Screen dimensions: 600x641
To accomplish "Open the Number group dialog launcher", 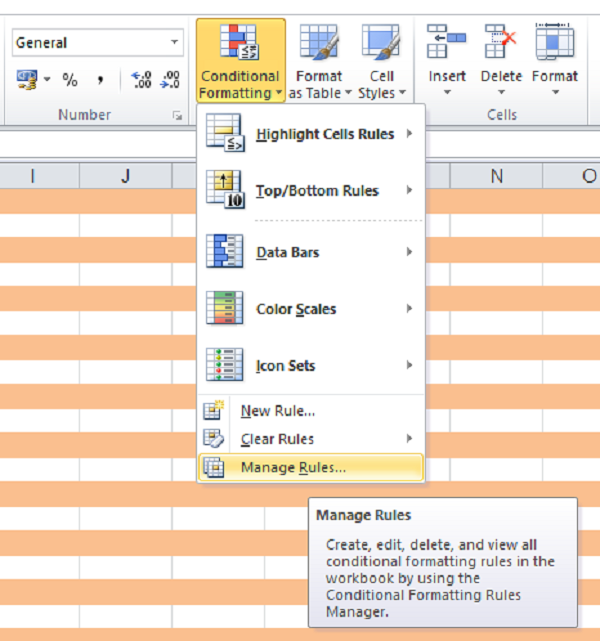I will click(177, 116).
